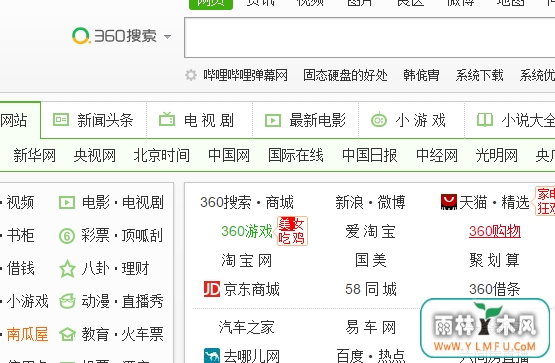Open hot search 韩侂胄
555x363 pixels.
coord(421,75)
